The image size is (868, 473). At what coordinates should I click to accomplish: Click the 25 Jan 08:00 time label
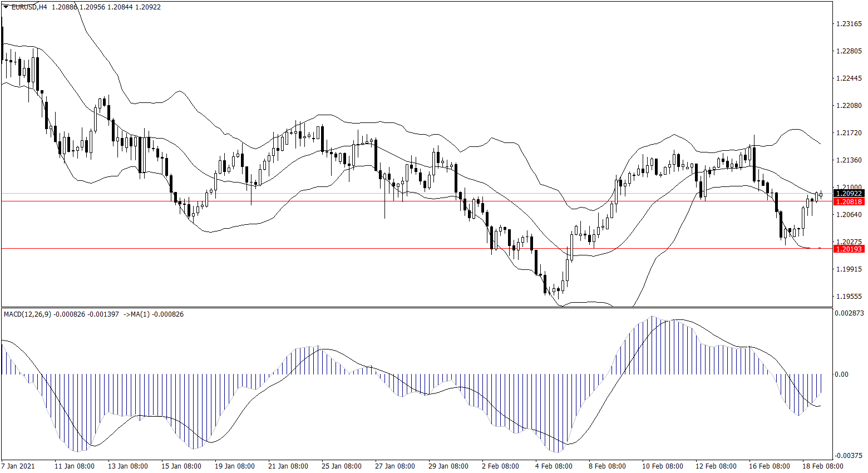pos(341,466)
